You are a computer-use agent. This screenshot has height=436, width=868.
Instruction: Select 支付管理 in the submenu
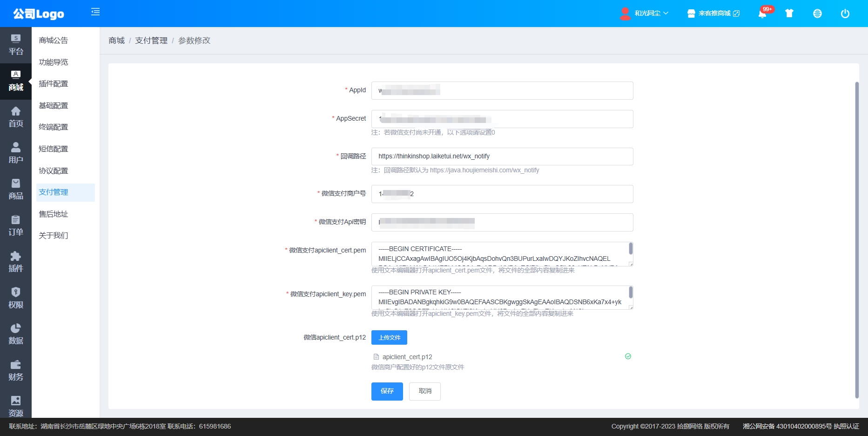pyautogui.click(x=54, y=192)
